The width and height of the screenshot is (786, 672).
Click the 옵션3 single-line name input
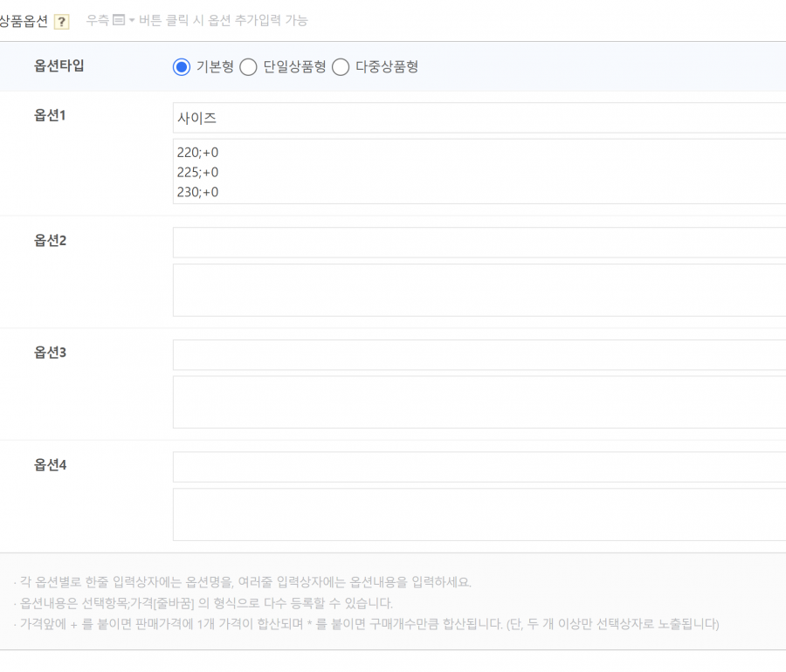click(x=479, y=355)
